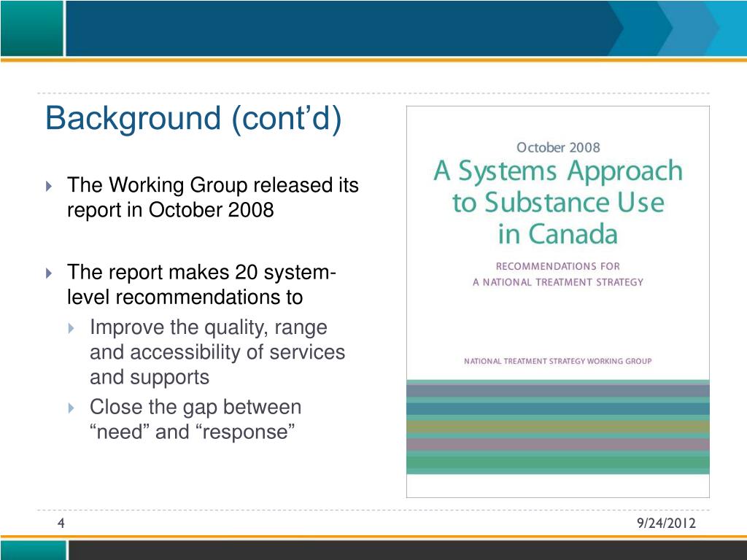Click the report cover image thumbnail
This screenshot has width=747, height=560.
[x=558, y=302]
